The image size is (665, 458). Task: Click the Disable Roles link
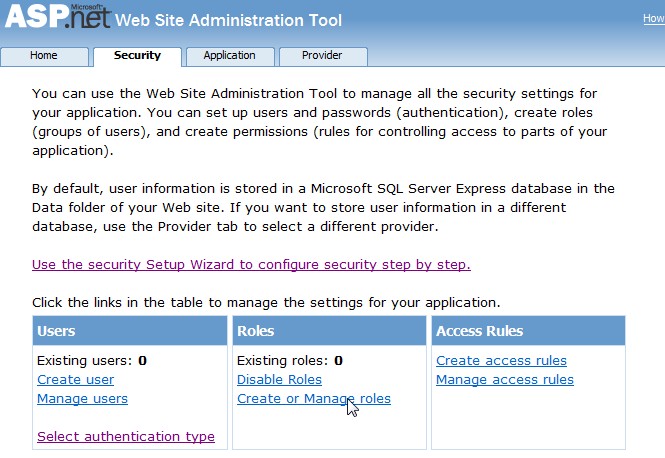pos(279,380)
